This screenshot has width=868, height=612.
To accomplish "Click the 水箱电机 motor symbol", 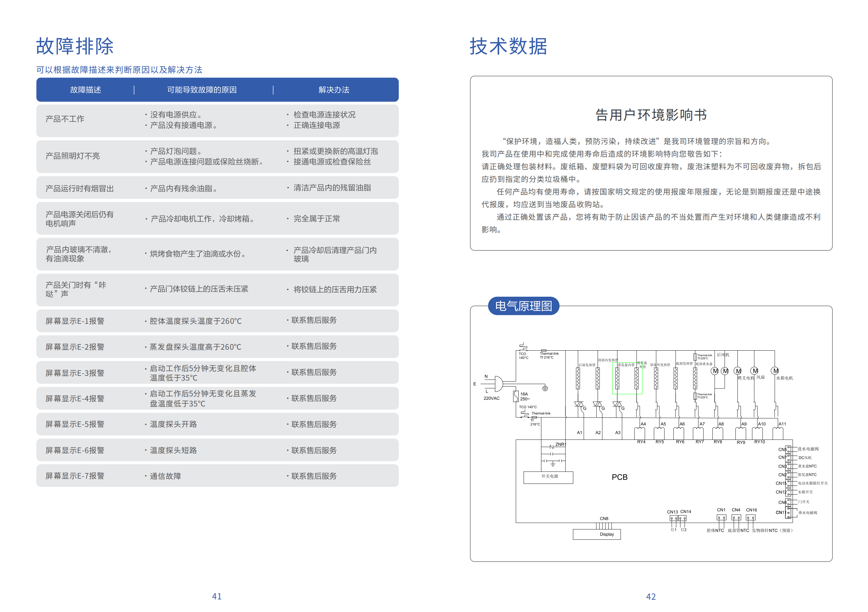I will [775, 371].
